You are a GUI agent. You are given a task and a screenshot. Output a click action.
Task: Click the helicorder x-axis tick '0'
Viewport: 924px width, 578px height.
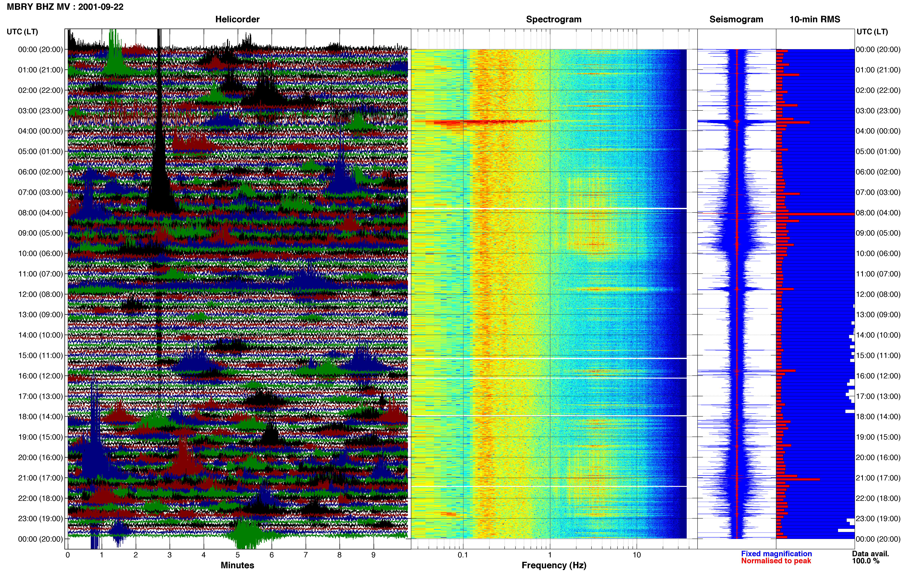(68, 555)
